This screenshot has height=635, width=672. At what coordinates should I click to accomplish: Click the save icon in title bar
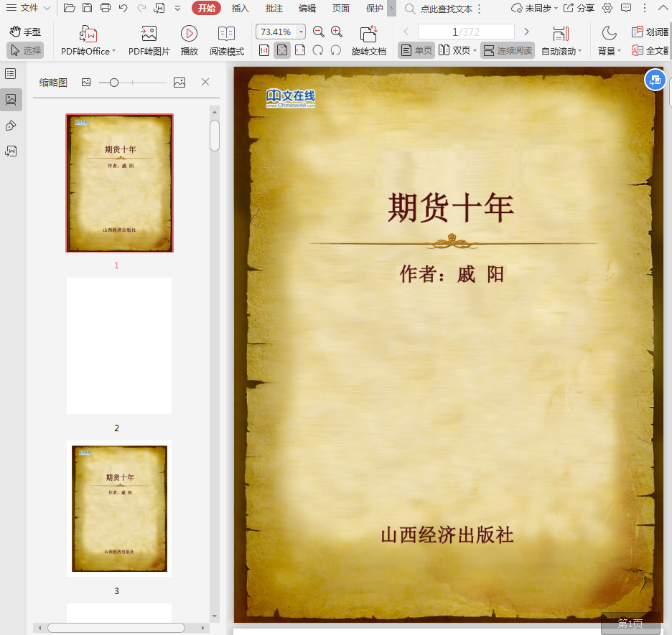[x=87, y=8]
